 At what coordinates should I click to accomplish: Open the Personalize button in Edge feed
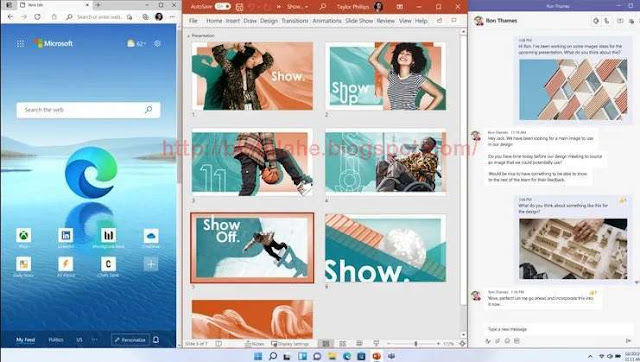point(130,340)
